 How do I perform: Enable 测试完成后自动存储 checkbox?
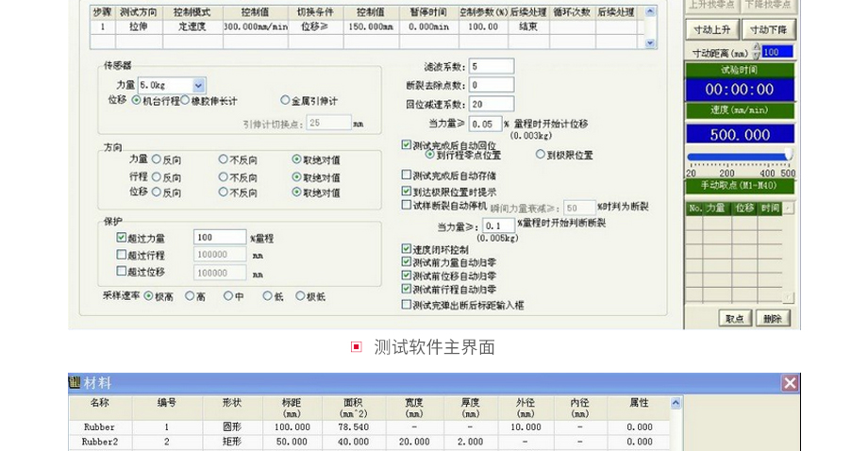407,175
